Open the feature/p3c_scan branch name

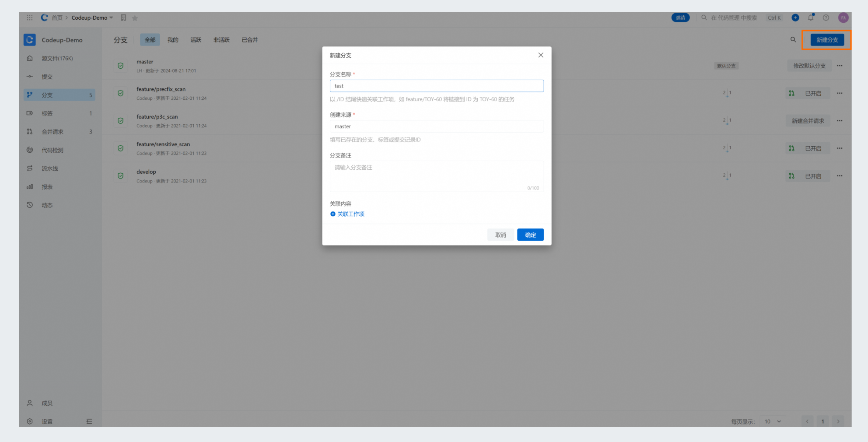[157, 117]
